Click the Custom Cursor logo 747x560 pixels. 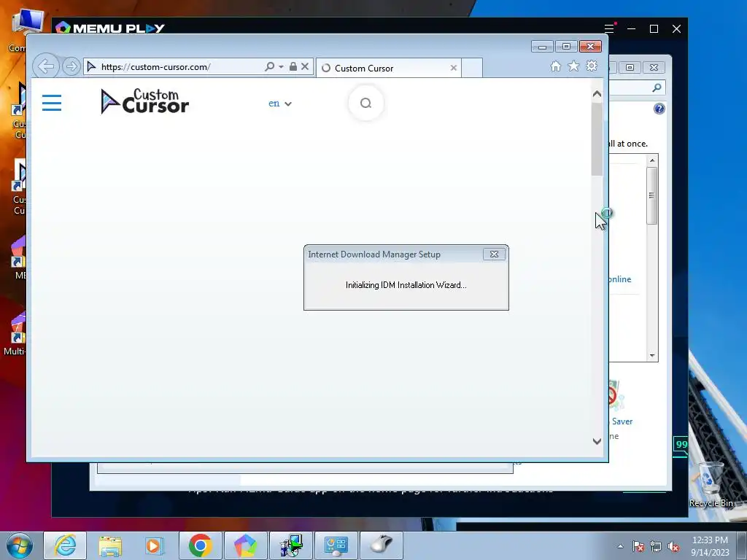click(145, 101)
